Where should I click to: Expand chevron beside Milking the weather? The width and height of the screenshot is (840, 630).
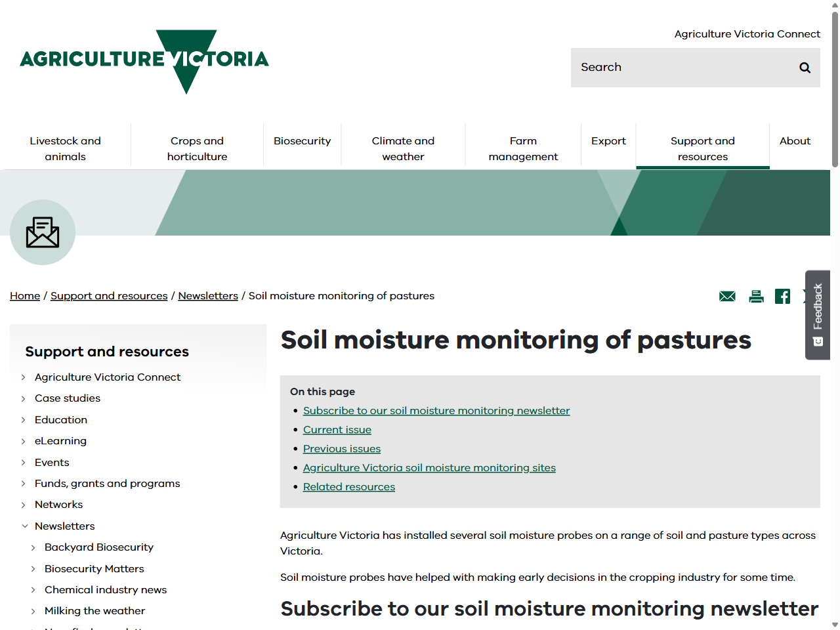tap(33, 611)
